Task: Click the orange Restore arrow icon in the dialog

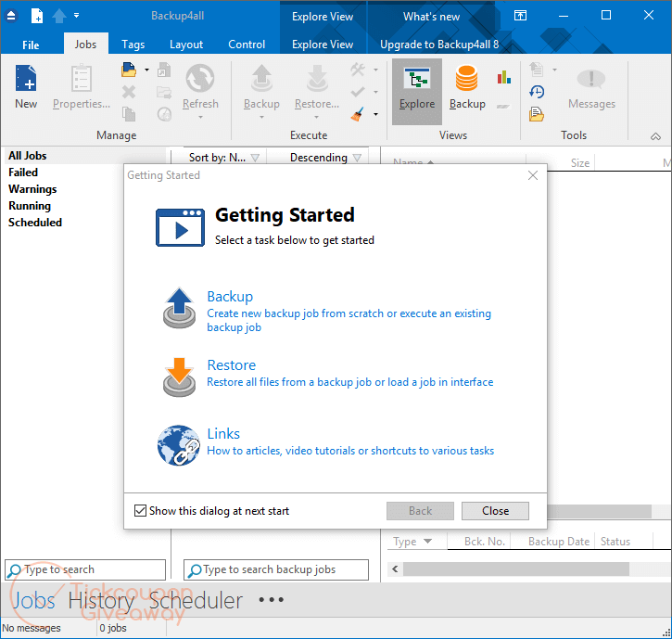Action: tap(179, 377)
